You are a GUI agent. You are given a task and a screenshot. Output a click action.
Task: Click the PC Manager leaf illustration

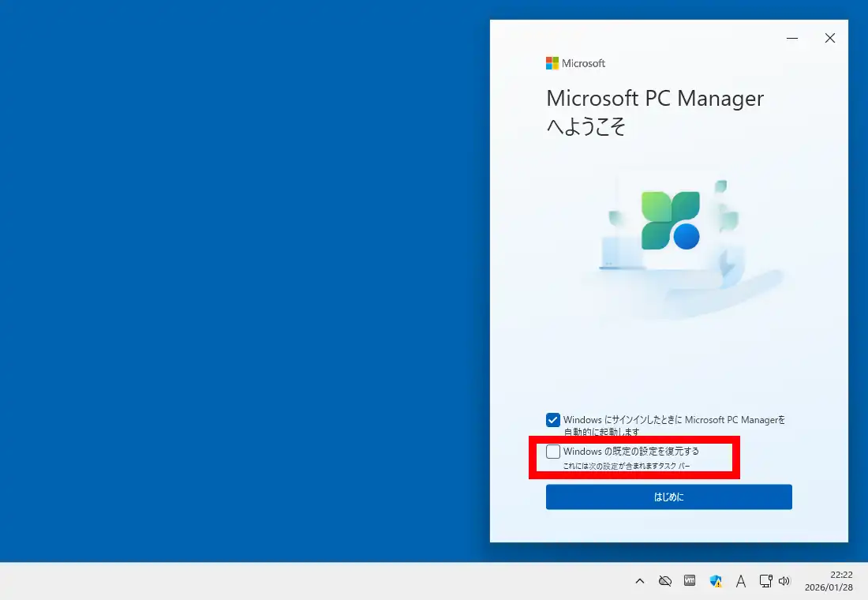(x=670, y=220)
